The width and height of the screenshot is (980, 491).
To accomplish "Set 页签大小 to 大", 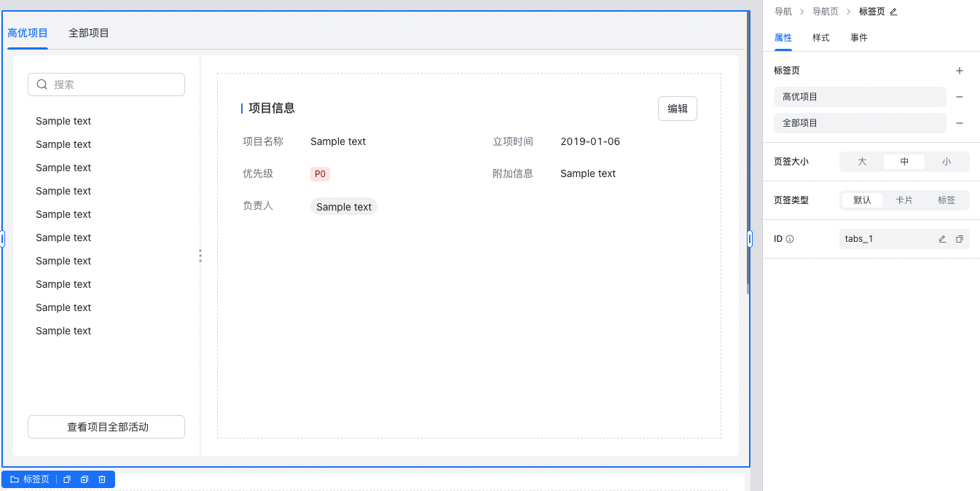I will coord(862,162).
